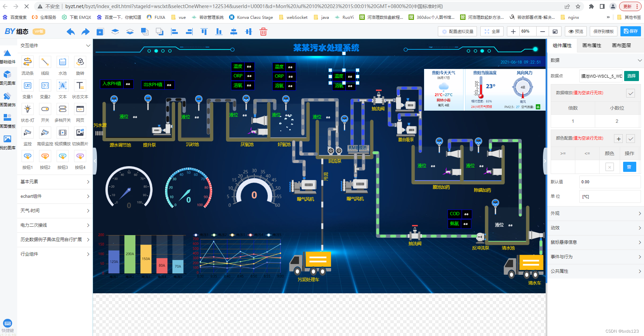This screenshot has width=644, height=336.
Task: Expand the 动效 animation section
Action: (596, 228)
